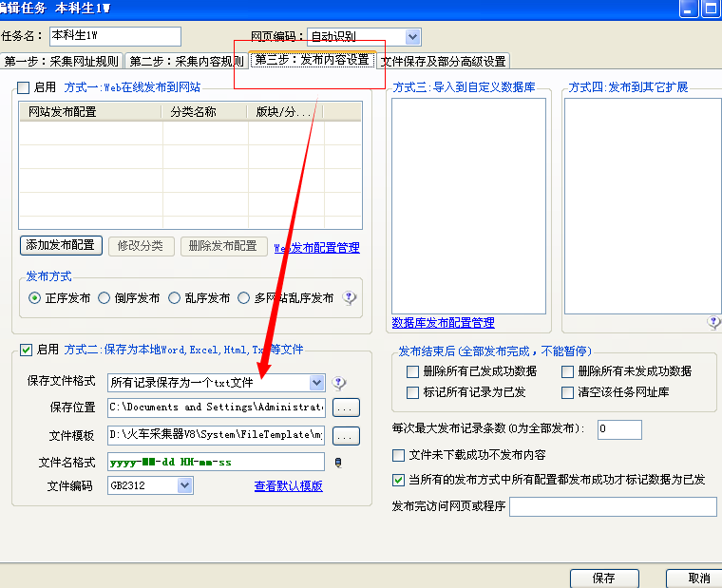Toggle method two save local file checkbox
Screen dimensions: 722x588
[x=26, y=350]
